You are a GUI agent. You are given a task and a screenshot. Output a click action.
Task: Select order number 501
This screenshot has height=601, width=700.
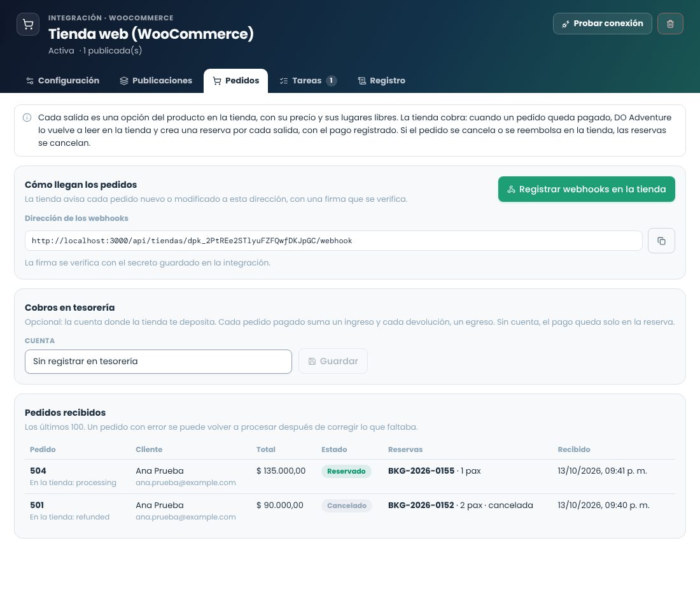click(37, 505)
